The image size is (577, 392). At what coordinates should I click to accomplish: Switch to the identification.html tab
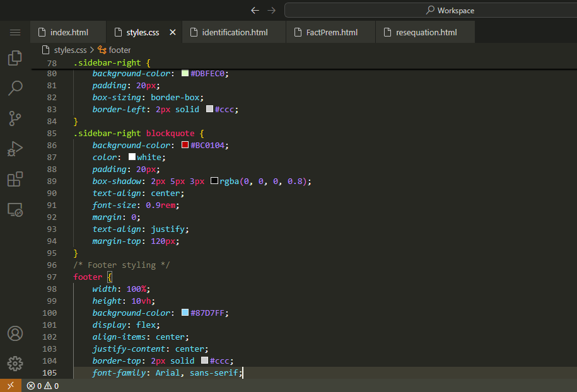pyautogui.click(x=235, y=32)
